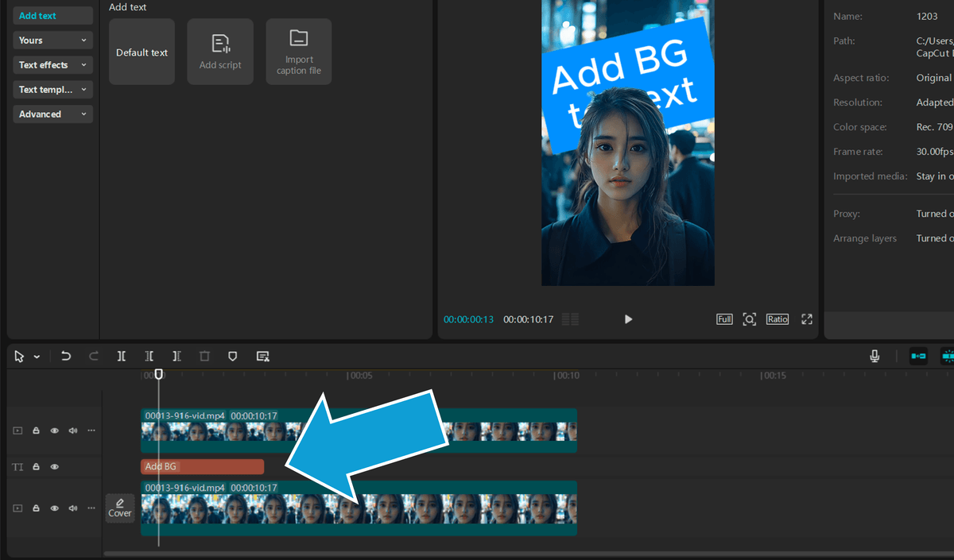Click the Color space value Rec. 709
Image resolution: width=954 pixels, height=560 pixels.
[935, 127]
